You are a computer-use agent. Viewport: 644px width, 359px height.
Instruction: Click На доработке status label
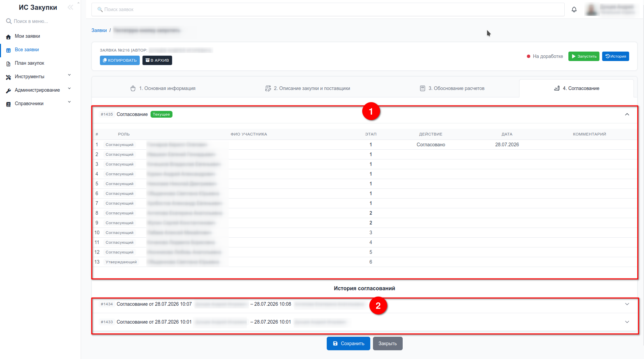tap(548, 56)
